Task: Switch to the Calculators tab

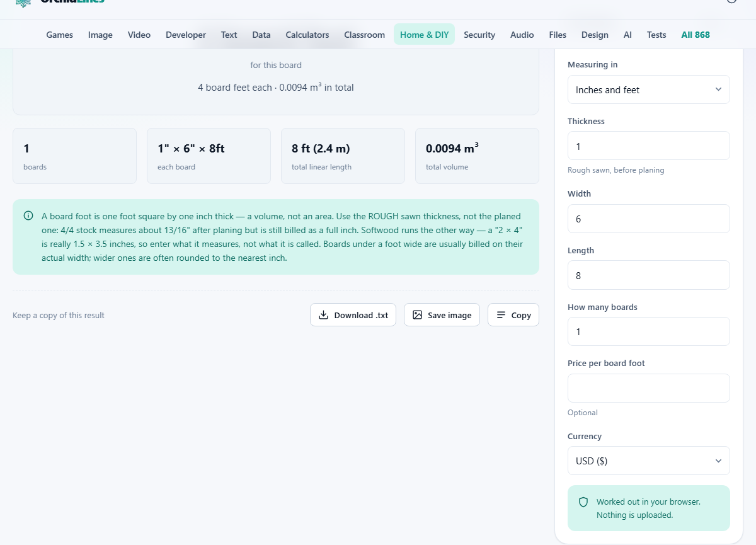Action: click(x=307, y=35)
